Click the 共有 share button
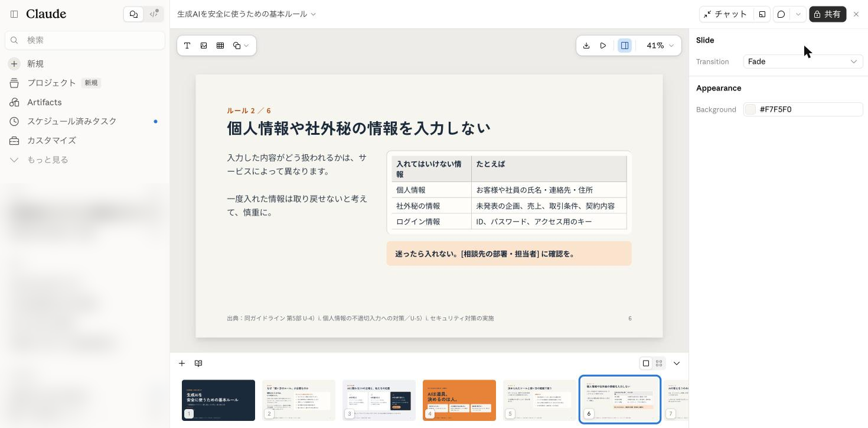The image size is (868, 428). pos(827,14)
